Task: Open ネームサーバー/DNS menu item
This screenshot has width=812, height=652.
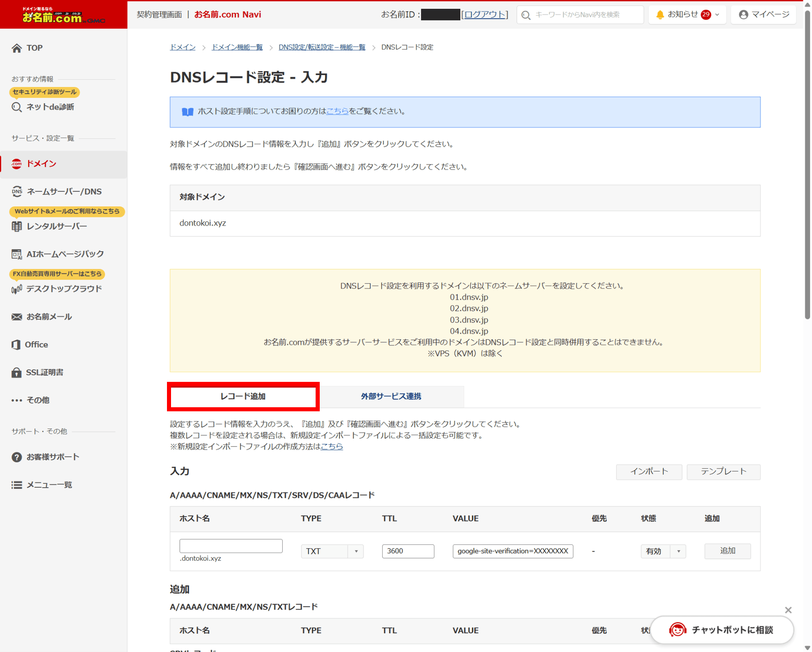Action: [x=63, y=191]
